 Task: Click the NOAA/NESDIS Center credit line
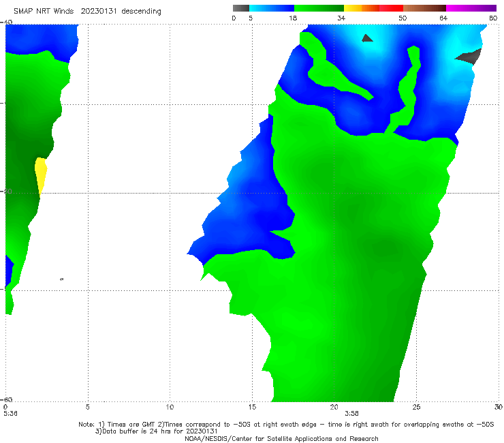coord(281,438)
